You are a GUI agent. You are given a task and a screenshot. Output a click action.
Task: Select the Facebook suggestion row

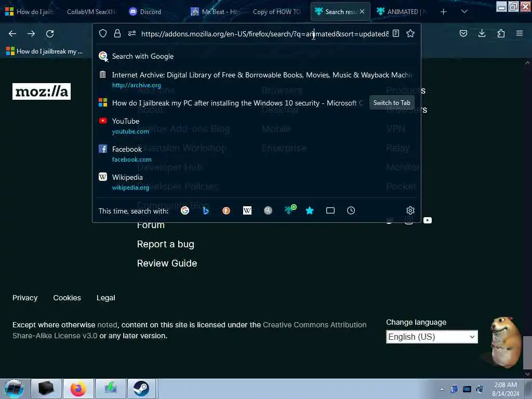(257, 154)
